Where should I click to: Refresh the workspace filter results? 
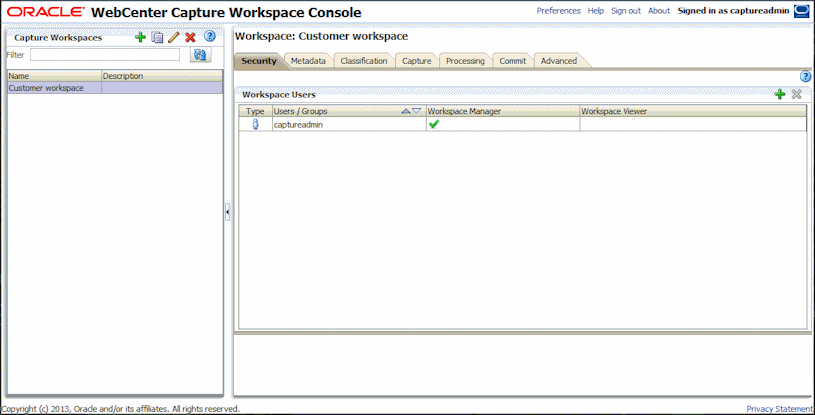pyautogui.click(x=200, y=55)
